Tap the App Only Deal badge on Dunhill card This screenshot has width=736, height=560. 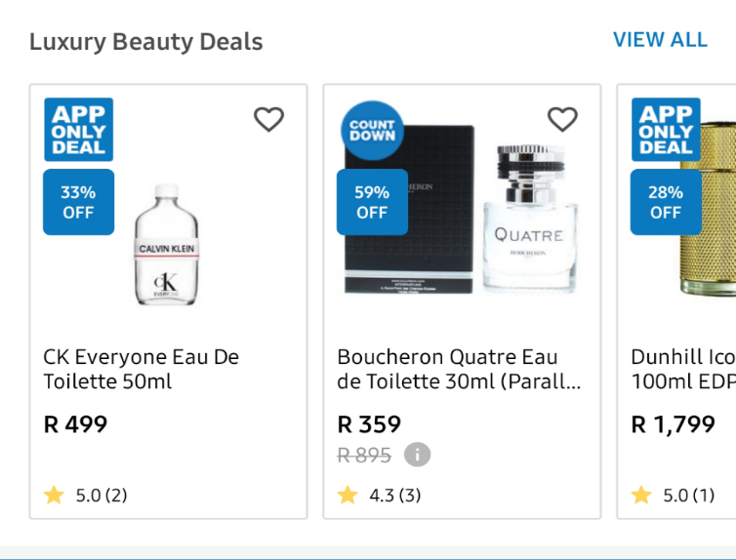[x=666, y=130]
